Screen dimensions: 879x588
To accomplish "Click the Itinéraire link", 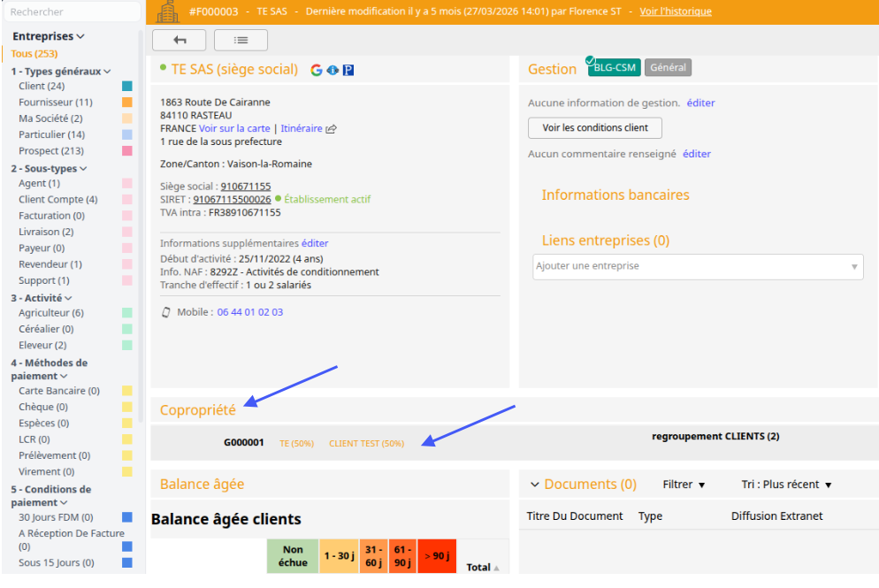I will tap(301, 128).
